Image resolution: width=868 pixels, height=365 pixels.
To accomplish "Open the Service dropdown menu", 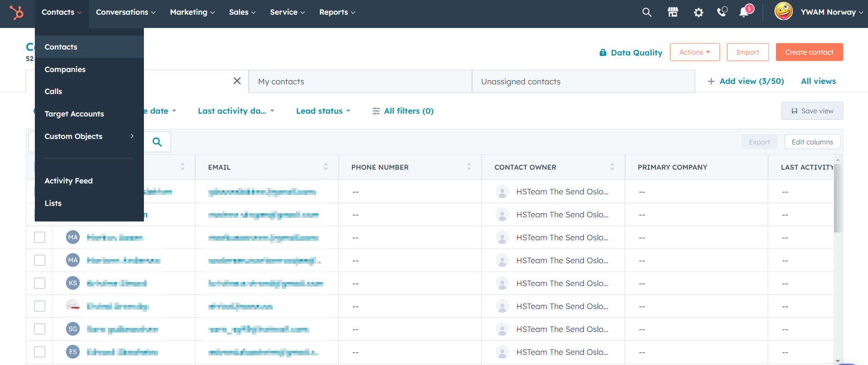I will [287, 12].
